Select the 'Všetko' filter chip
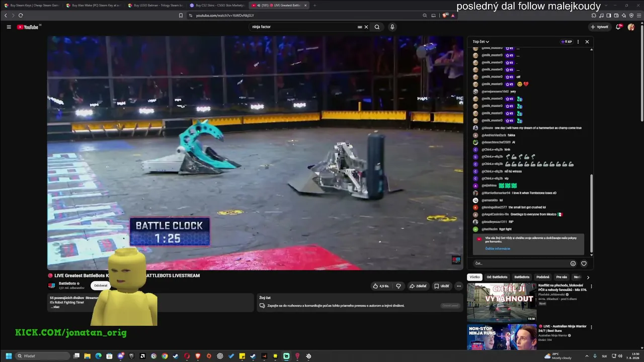 tap(475, 277)
